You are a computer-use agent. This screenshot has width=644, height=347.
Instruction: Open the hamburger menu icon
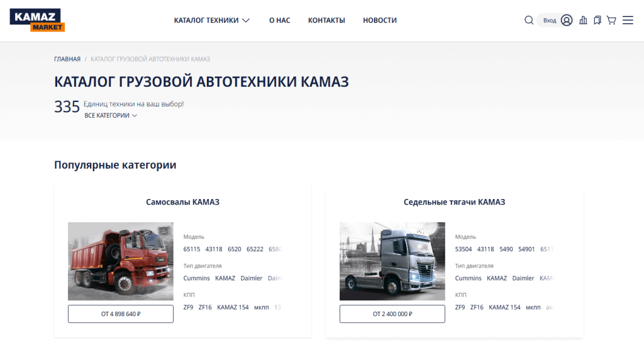(628, 20)
